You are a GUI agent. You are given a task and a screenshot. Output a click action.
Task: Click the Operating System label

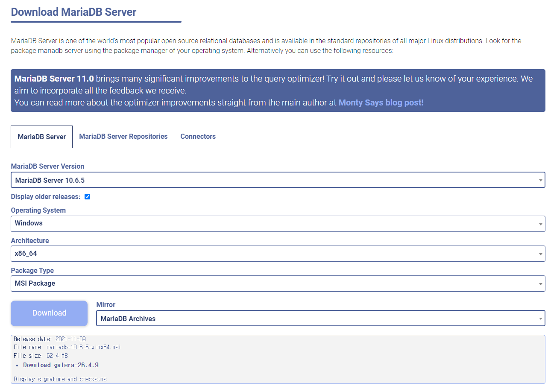(x=38, y=210)
